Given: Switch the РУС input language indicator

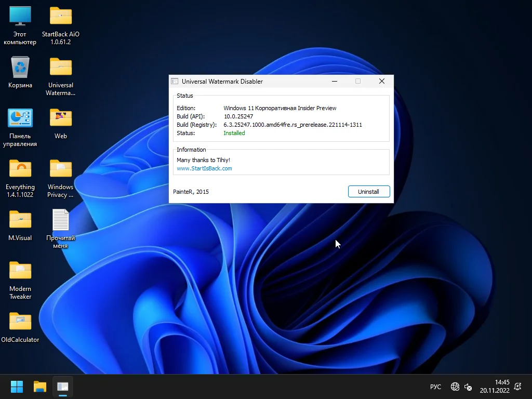Looking at the screenshot, I should [x=435, y=387].
